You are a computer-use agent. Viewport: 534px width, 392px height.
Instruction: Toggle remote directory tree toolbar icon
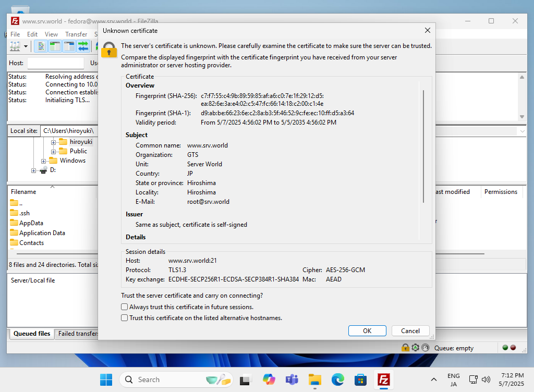(x=69, y=46)
